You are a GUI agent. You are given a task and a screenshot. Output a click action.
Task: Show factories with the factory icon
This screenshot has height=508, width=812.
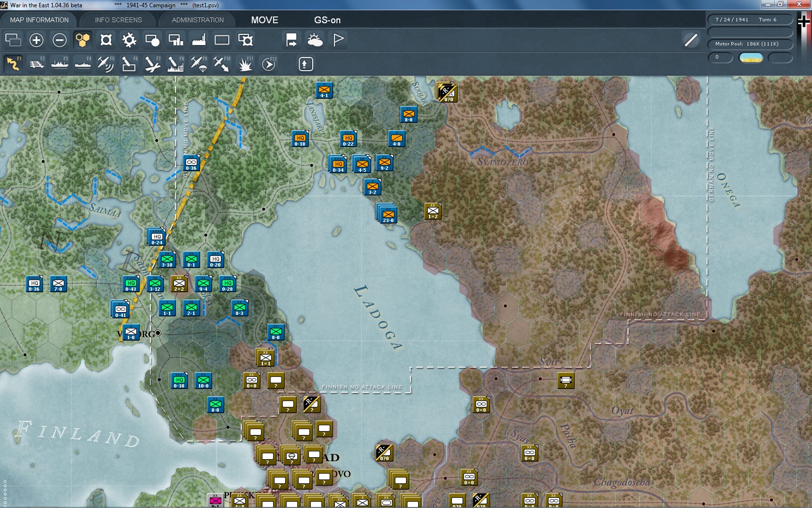pos(199,40)
